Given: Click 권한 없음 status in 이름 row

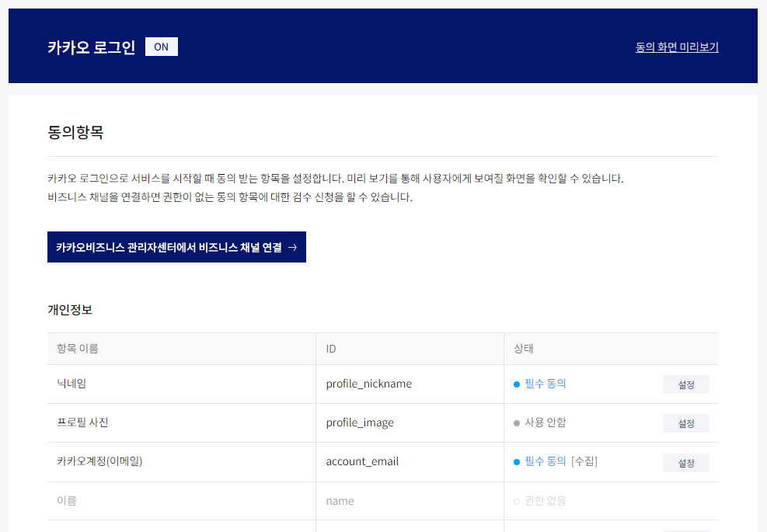Looking at the screenshot, I should click(x=539, y=501).
